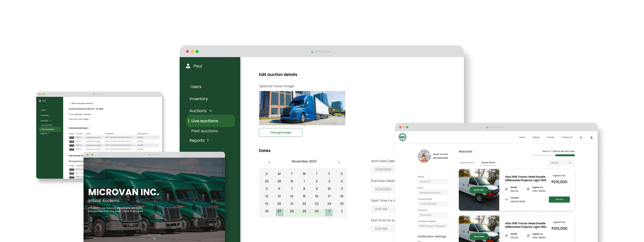Select Inventory in the small past auctions window
This screenshot has height=242, width=644.
[x=45, y=115]
